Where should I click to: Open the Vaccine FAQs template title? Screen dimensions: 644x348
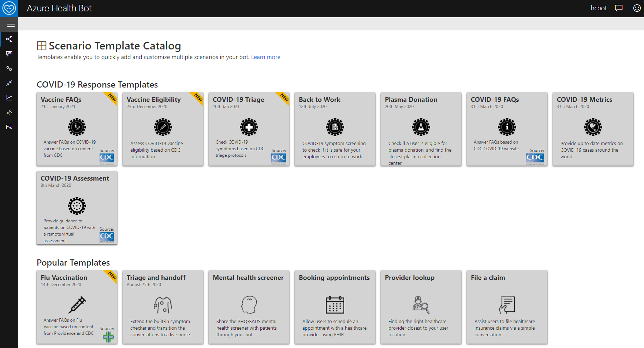click(x=61, y=100)
